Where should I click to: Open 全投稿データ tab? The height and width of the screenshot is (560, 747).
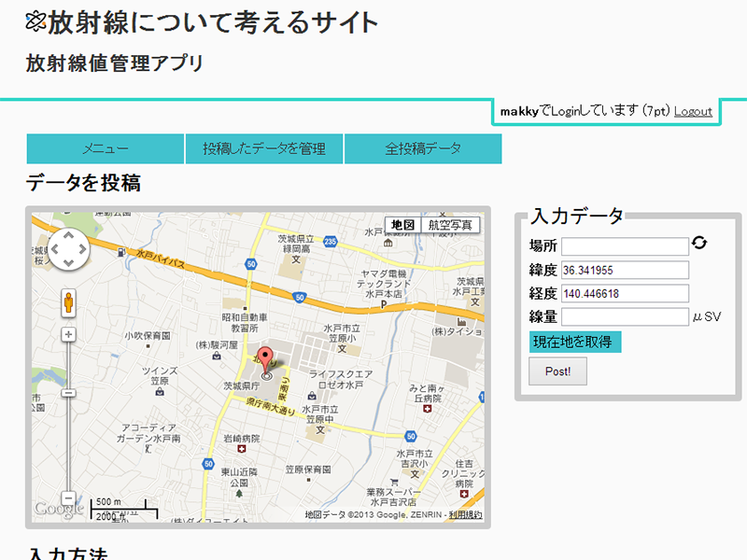click(423, 148)
